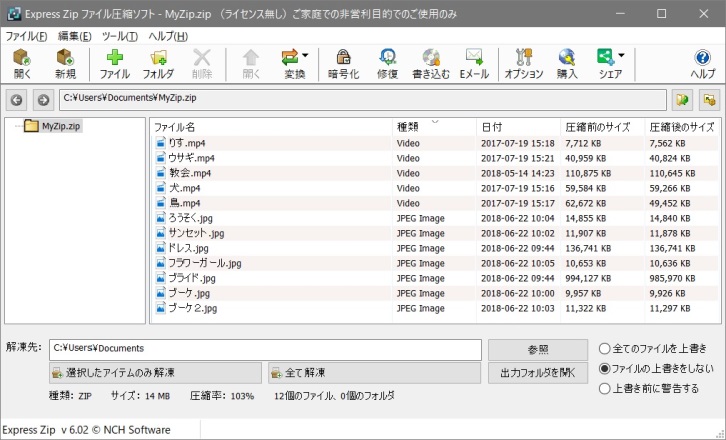Image resolution: width=726 pixels, height=440 pixels.
Task: Sort by 圧縮後のサイズ column header
Action: (x=682, y=127)
